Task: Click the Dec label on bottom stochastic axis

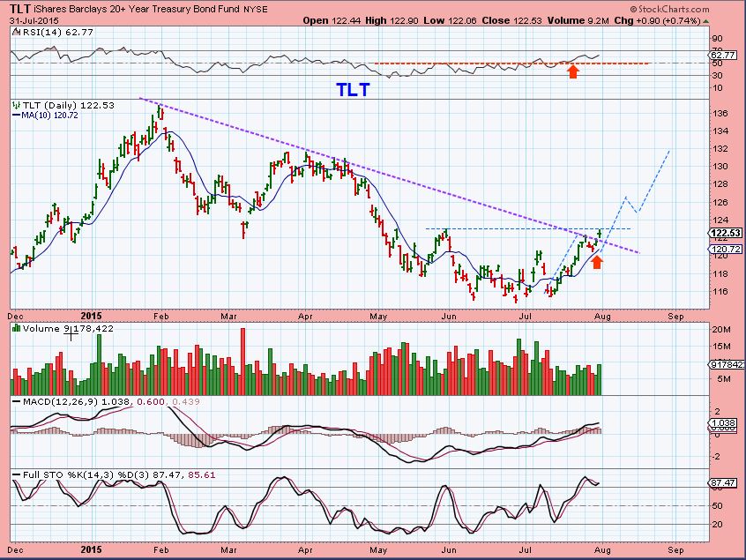Action: click(16, 550)
